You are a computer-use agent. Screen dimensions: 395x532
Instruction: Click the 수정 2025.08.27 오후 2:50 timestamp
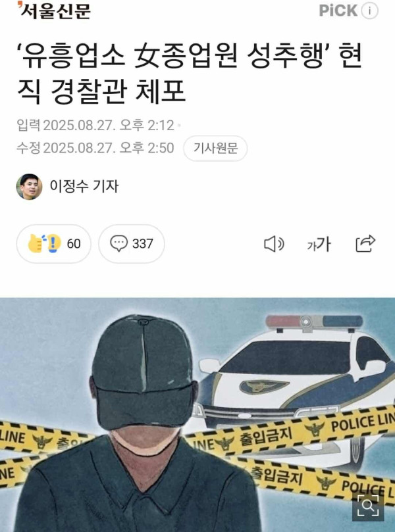point(95,148)
